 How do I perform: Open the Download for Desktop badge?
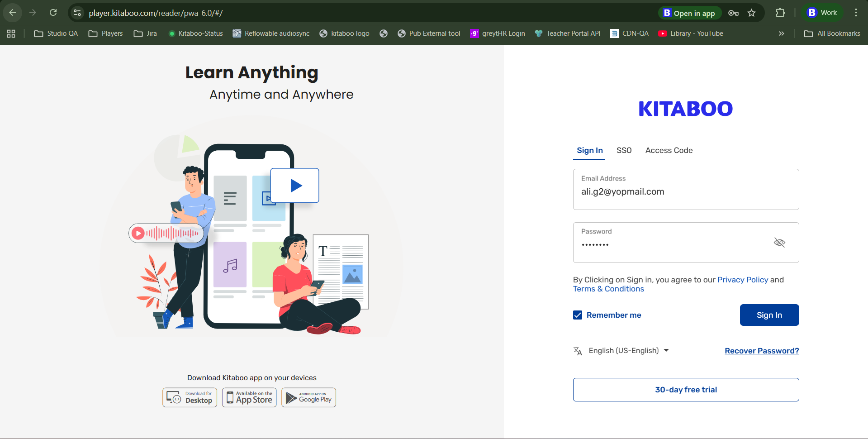pyautogui.click(x=190, y=397)
